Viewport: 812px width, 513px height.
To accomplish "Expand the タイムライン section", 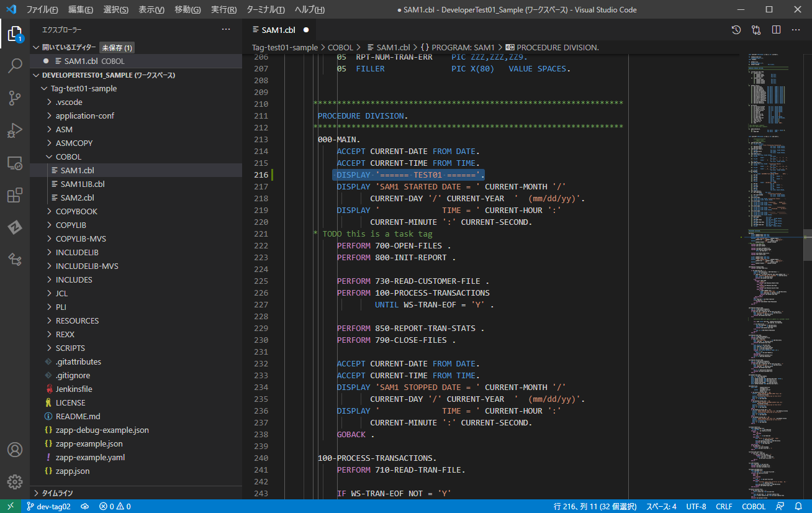I will point(57,493).
